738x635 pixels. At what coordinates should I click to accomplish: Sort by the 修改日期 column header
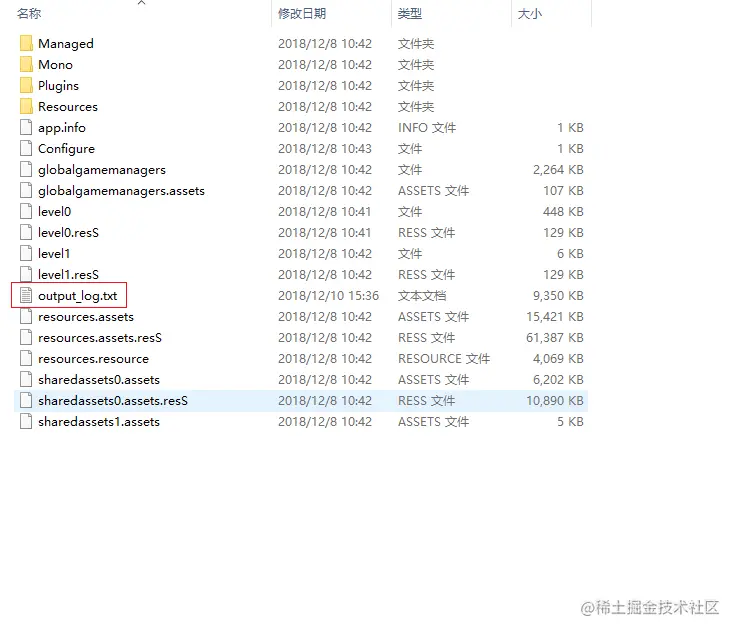pyautogui.click(x=302, y=14)
